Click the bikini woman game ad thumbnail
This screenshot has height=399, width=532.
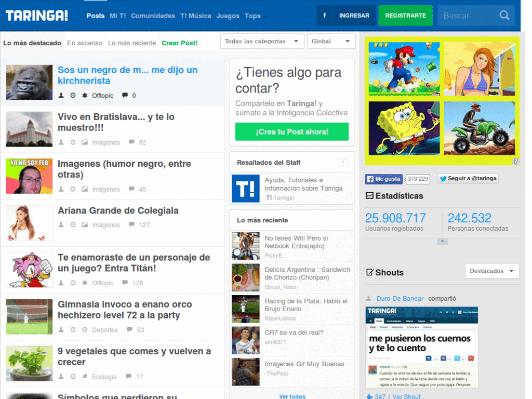[480, 69]
